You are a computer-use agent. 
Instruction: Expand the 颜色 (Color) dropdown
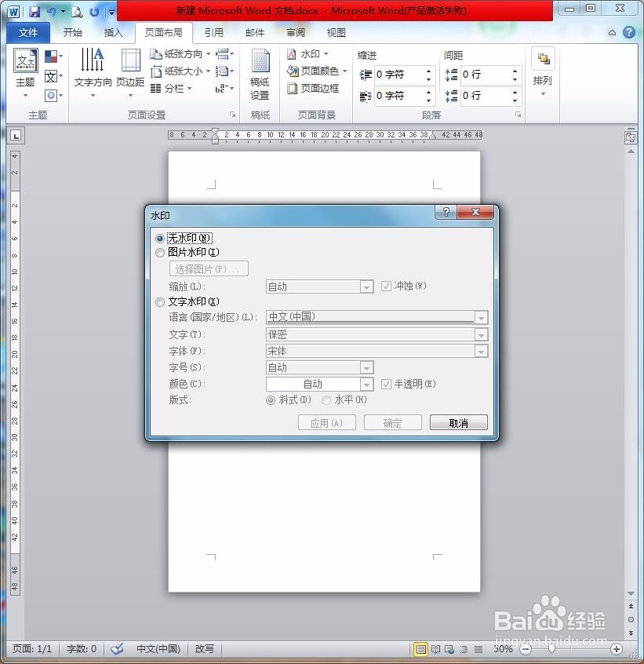[x=366, y=384]
